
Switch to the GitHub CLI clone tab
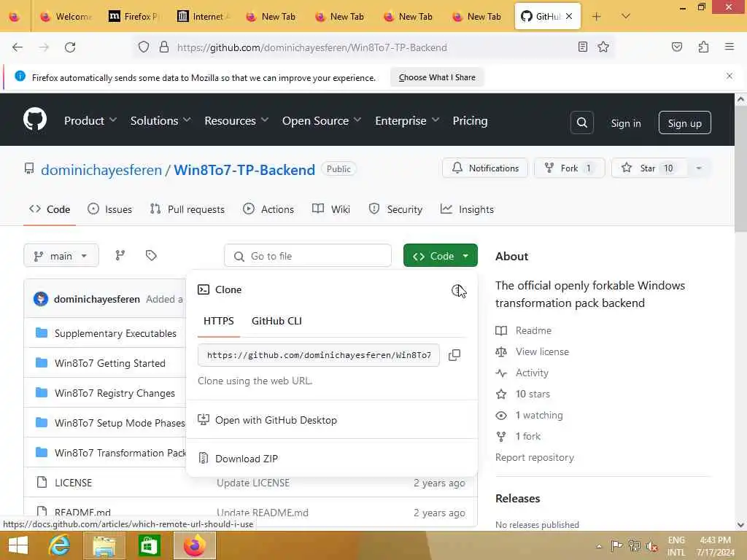click(276, 321)
